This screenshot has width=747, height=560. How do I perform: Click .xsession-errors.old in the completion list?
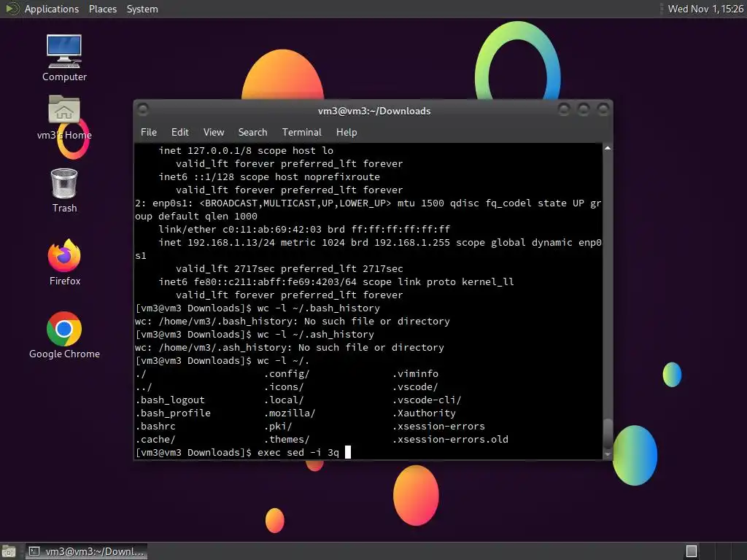pyautogui.click(x=450, y=439)
